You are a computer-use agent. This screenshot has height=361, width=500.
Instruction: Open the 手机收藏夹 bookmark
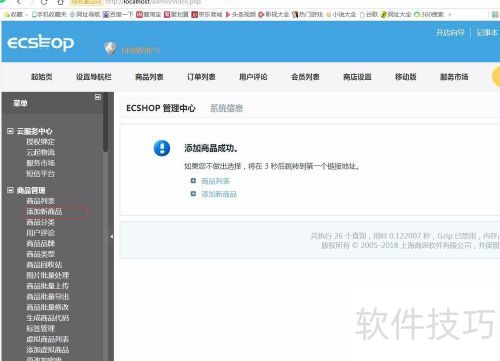click(x=49, y=14)
